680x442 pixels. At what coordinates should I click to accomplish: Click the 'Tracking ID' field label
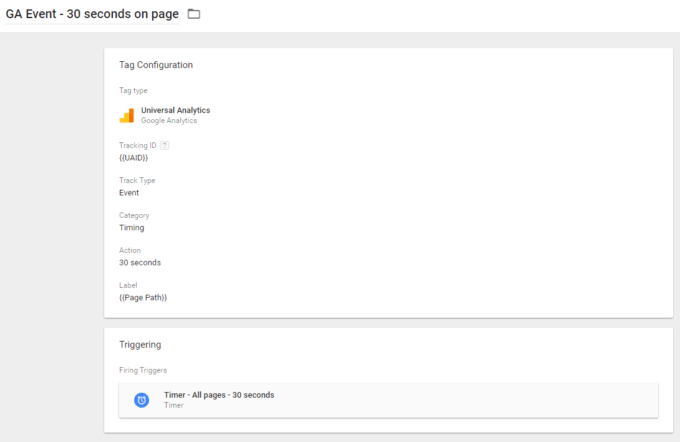138,145
